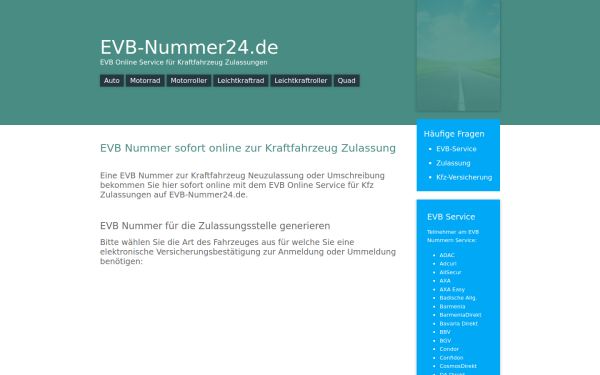600x375 pixels.
Task: Open the EVB-Service FAQ link
Action: 456,149
